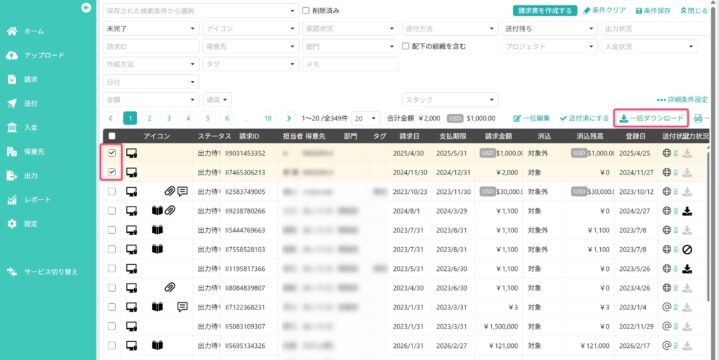Click the paperclip icon in row 8084839807
Viewport: 720px width, 360px height.
(170, 287)
